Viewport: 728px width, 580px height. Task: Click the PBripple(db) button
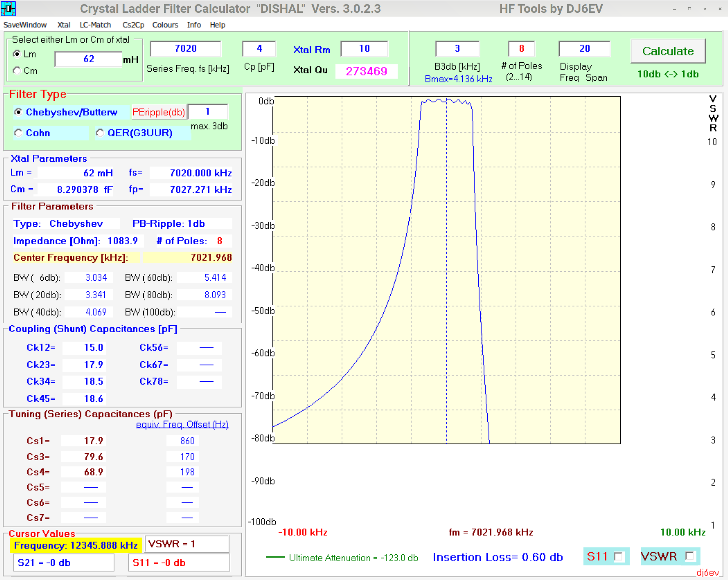click(159, 112)
